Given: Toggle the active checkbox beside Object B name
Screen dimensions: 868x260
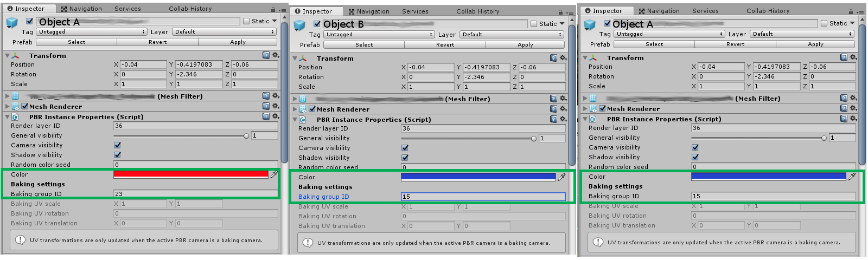Looking at the screenshot, I should coord(317,24).
